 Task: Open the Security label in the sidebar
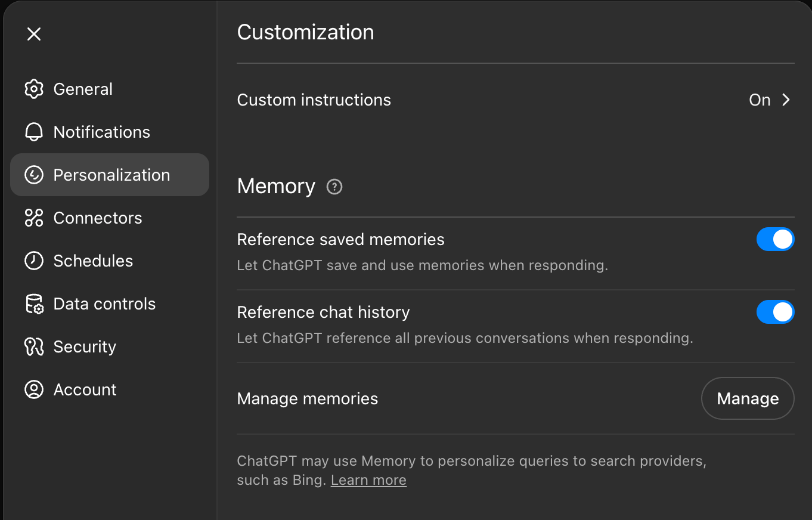click(85, 346)
